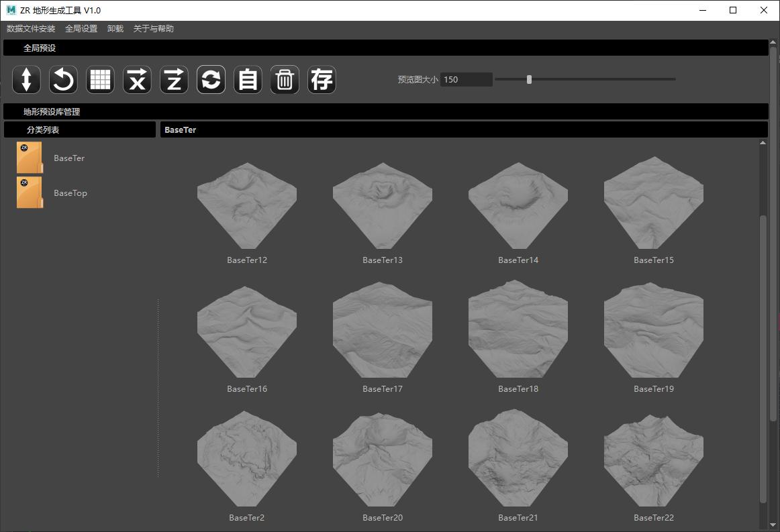Select the BaseTer category folder
Screen dimensions: 780x532
30,158
